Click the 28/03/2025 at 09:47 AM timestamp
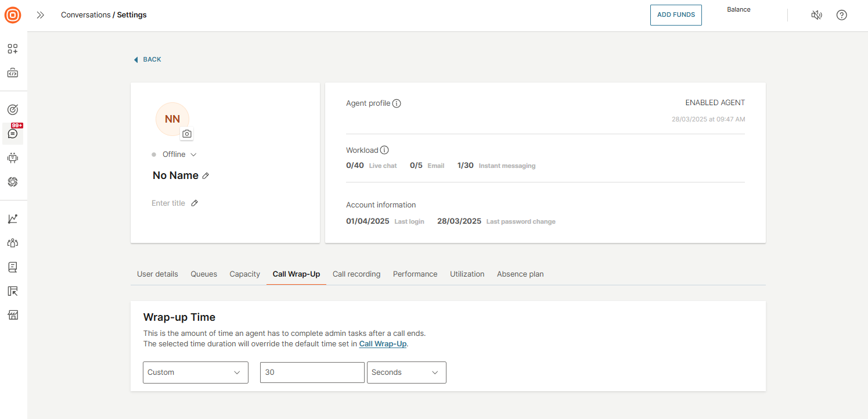This screenshot has height=419, width=868. (x=708, y=119)
